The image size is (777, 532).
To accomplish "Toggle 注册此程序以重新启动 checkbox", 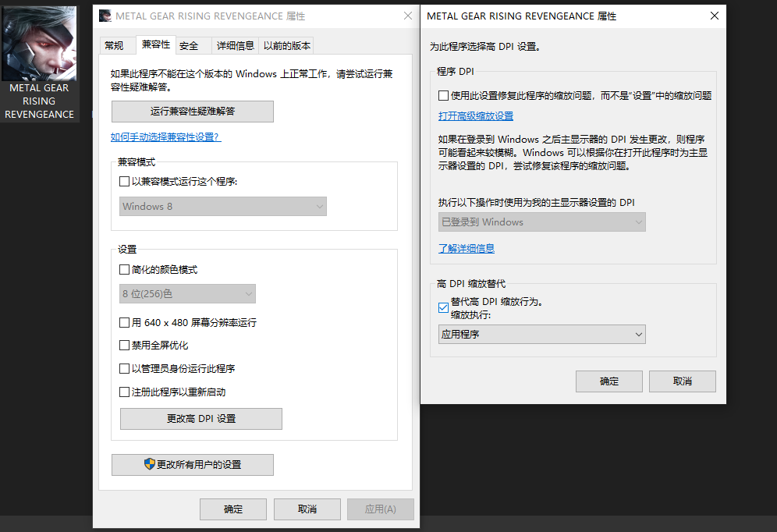I will pyautogui.click(x=124, y=392).
